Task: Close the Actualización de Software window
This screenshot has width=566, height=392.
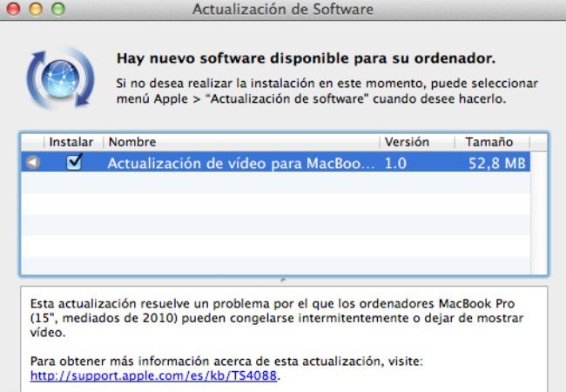Action: (x=18, y=10)
